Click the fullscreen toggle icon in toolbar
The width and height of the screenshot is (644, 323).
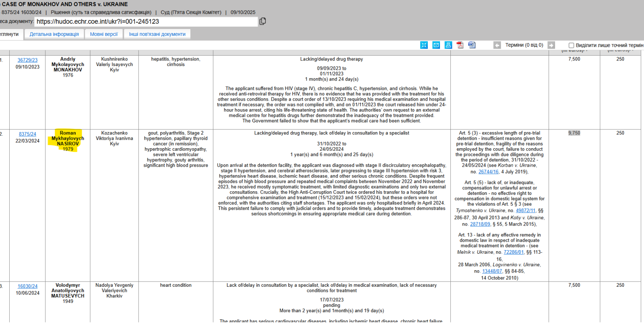click(x=424, y=45)
